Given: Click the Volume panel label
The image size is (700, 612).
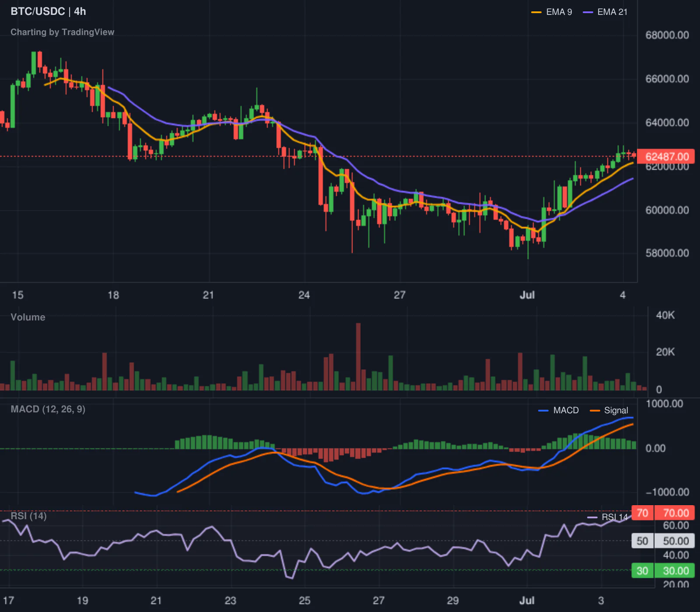Looking at the screenshot, I should click(x=28, y=317).
